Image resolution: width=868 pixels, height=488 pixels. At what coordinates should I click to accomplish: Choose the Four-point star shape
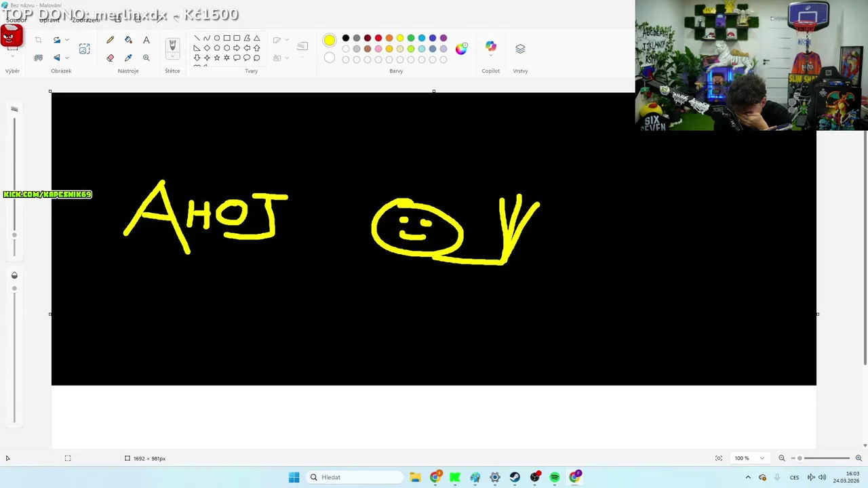click(x=207, y=58)
